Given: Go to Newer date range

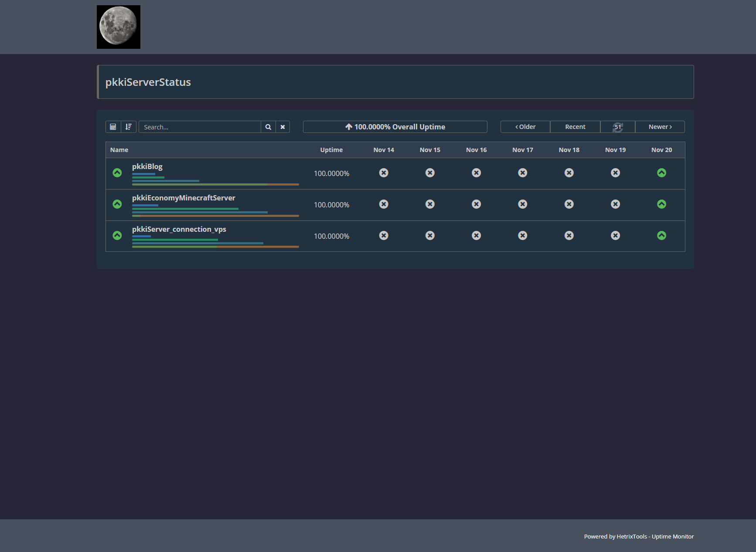Looking at the screenshot, I should (x=660, y=127).
